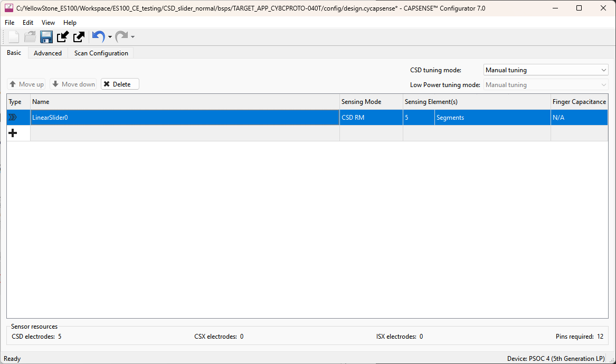616x364 pixels.
Task: Open the File menu
Action: 10,23
